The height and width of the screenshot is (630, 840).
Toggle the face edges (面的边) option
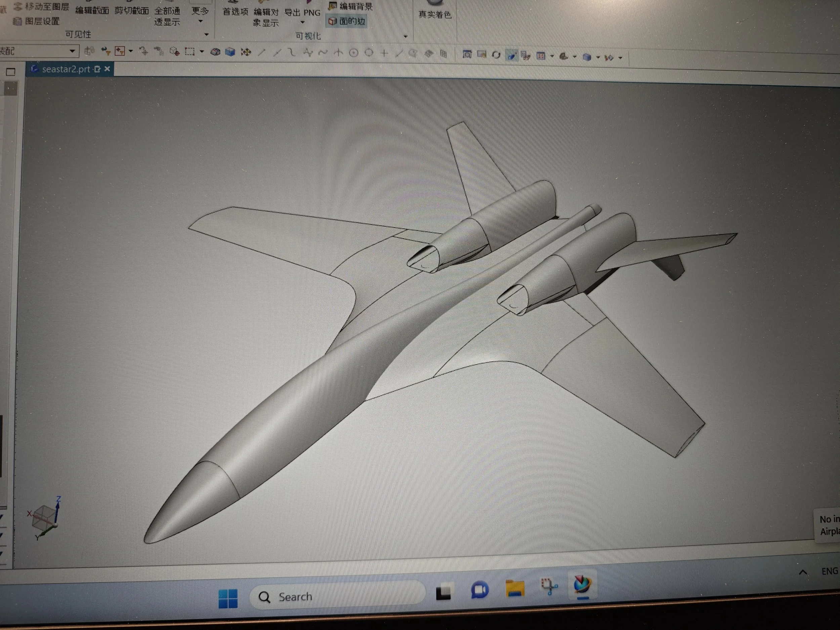pyautogui.click(x=347, y=21)
